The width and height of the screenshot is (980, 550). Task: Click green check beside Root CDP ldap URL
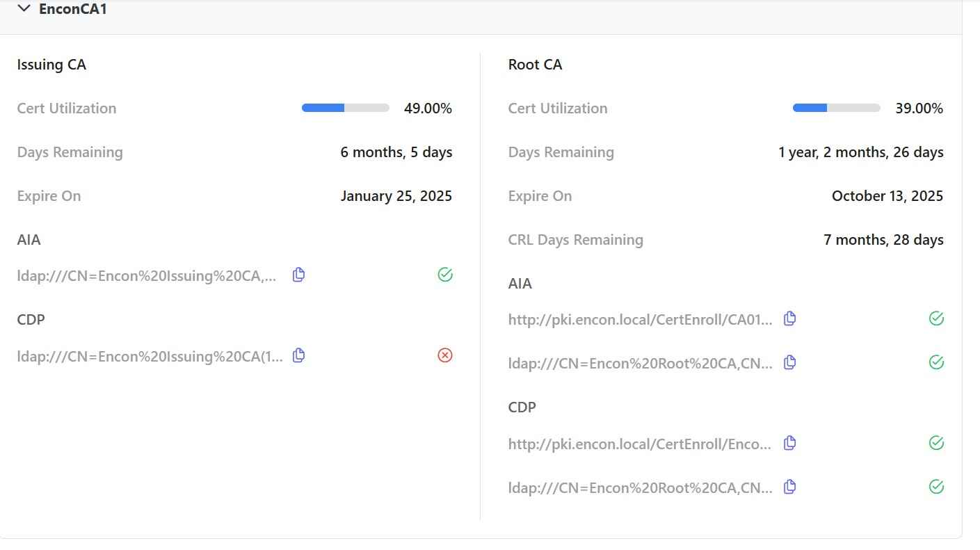(x=936, y=487)
